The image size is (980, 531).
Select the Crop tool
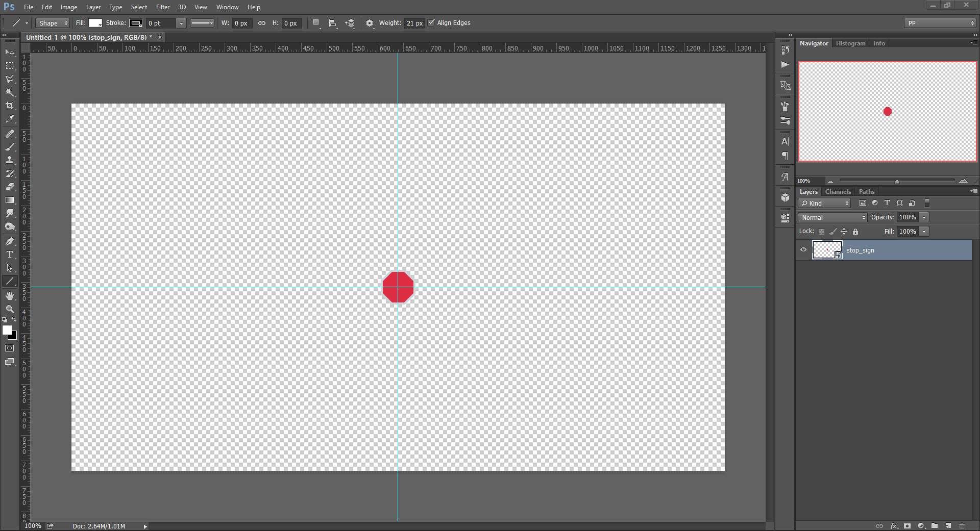tap(10, 106)
